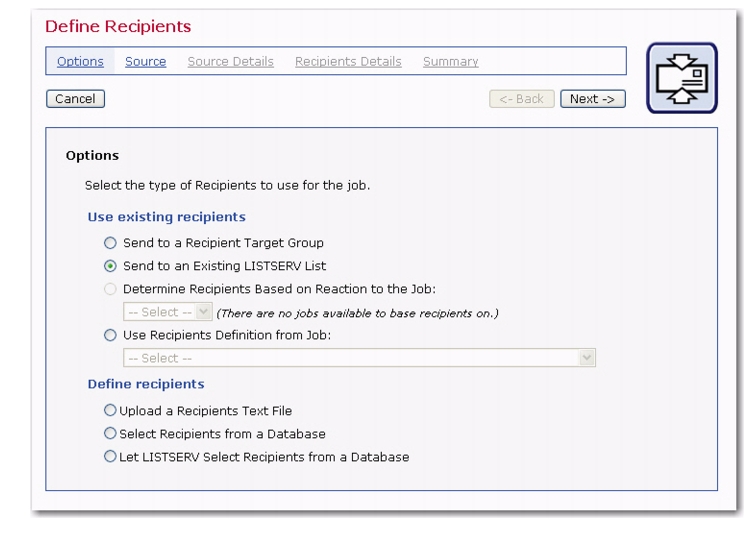755x539 pixels.
Task: Click the bold Options section heading
Action: click(x=92, y=156)
